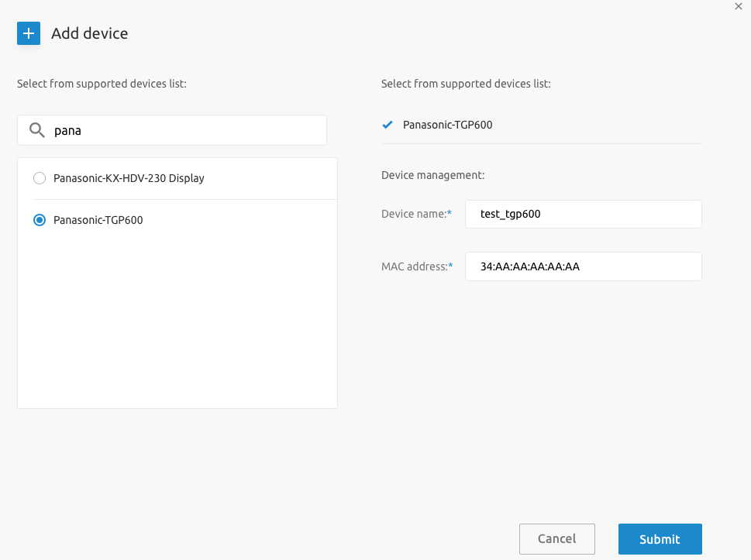The image size is (751, 560).
Task: Click the Panasonic-KX-HDV-230 Display list label
Action: pos(129,178)
